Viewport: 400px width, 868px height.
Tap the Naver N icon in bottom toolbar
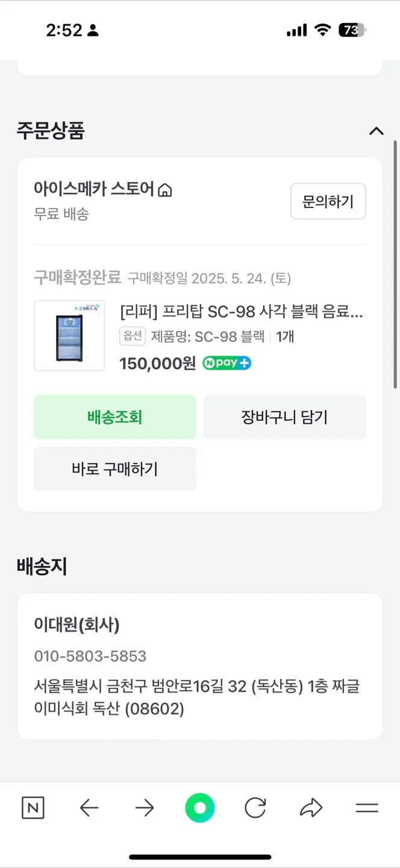tap(33, 808)
